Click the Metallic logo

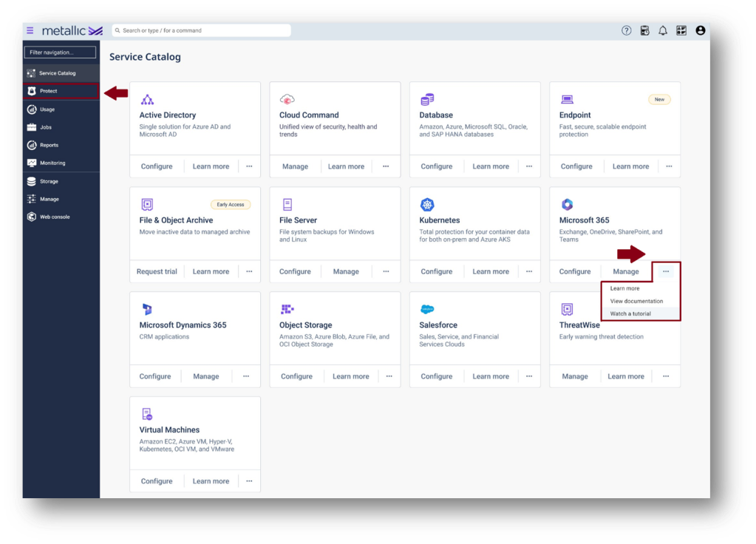72,30
